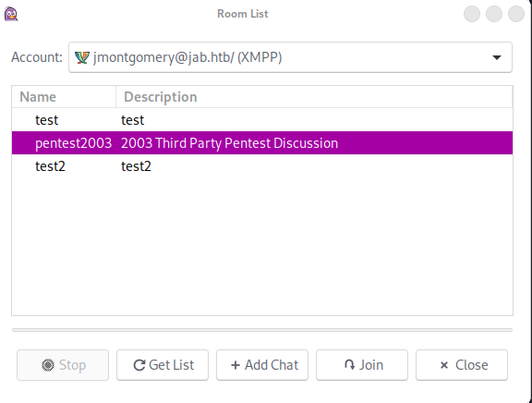Click the 2003 Third Party Pentest Discussion description
Image resolution: width=532 pixels, height=403 pixels.
click(229, 143)
